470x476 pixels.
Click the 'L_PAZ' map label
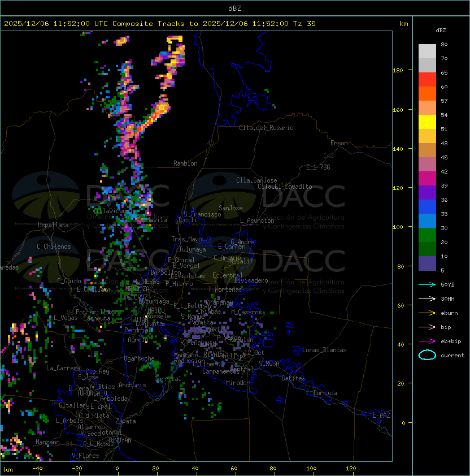point(381,416)
